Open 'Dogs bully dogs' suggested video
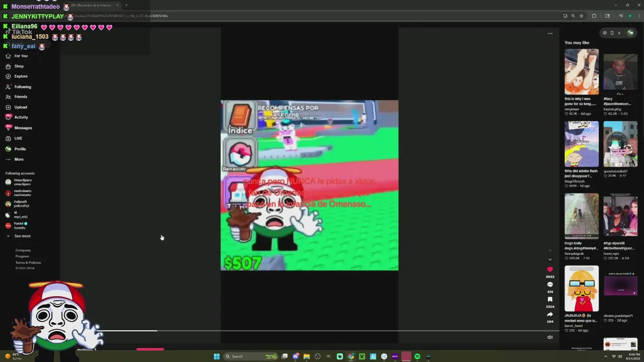 (x=582, y=216)
